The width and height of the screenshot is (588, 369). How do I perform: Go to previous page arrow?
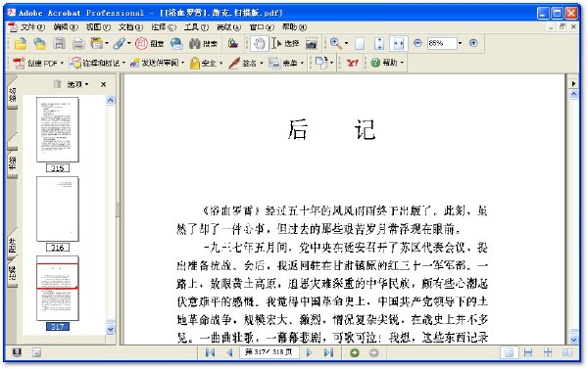coord(230,352)
